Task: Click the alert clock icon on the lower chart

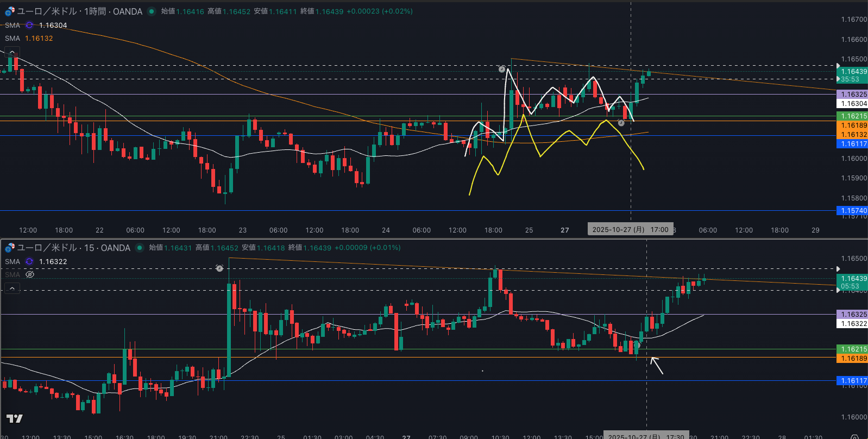Action: click(219, 268)
